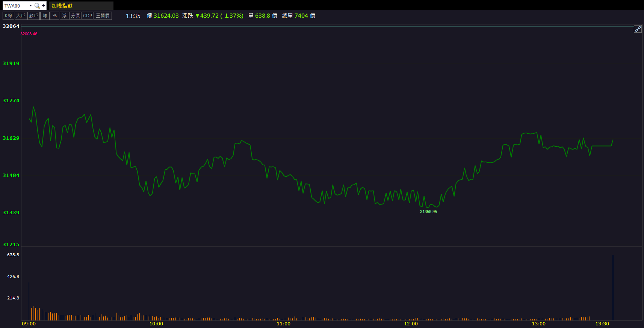This screenshot has width=644, height=328.
Task: Click the chain link icon on chart
Action: pyautogui.click(x=638, y=29)
